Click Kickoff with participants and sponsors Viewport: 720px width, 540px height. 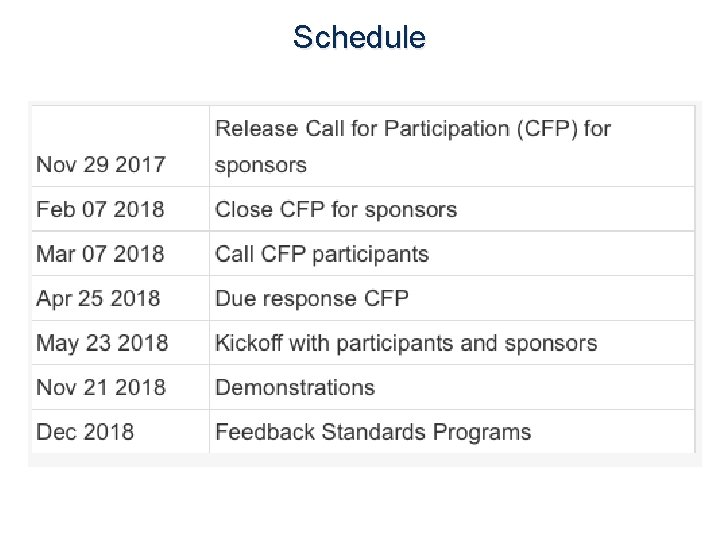point(406,343)
